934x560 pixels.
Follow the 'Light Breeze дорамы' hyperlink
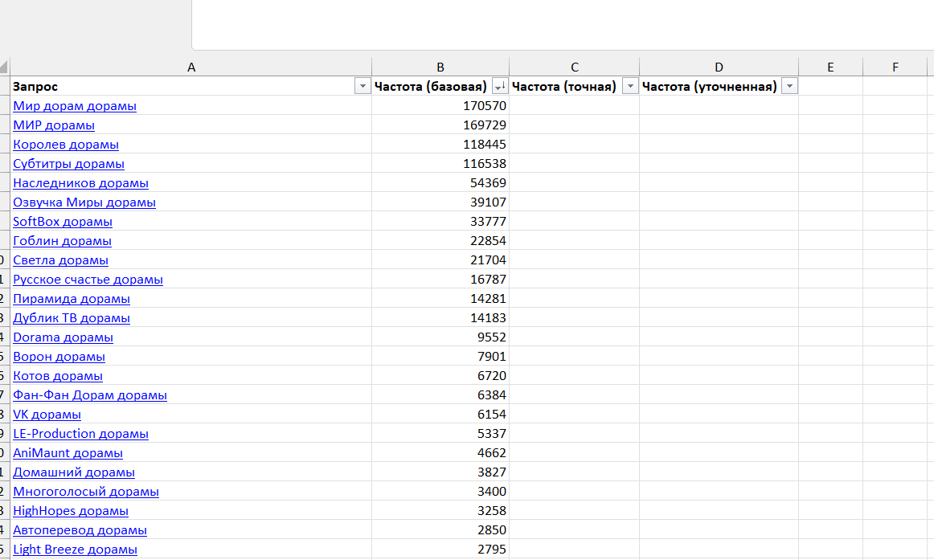pos(75,550)
